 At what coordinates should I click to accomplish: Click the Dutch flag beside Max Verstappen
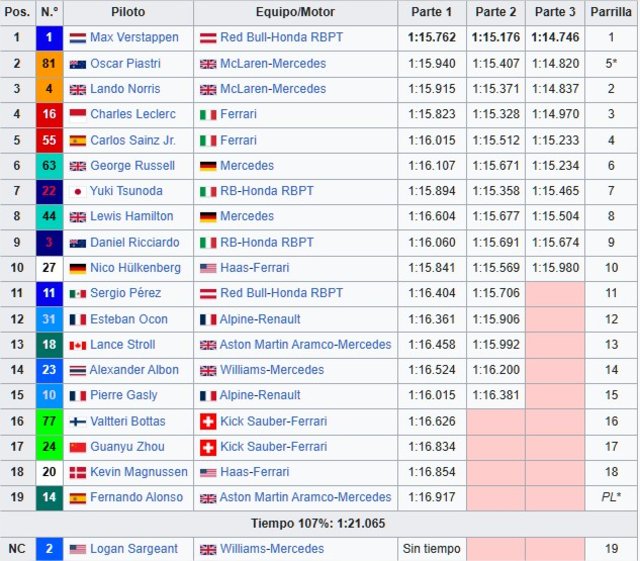coord(78,38)
